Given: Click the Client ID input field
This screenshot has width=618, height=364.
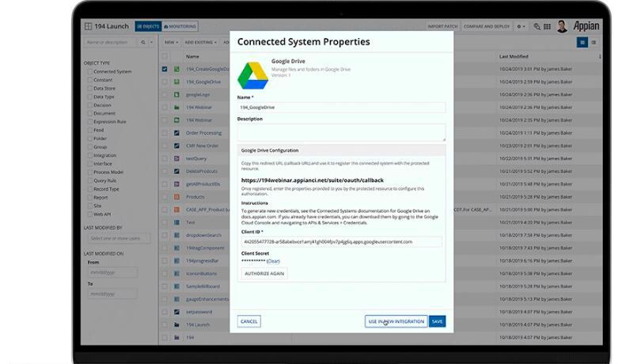Looking at the screenshot, I should (341, 242).
